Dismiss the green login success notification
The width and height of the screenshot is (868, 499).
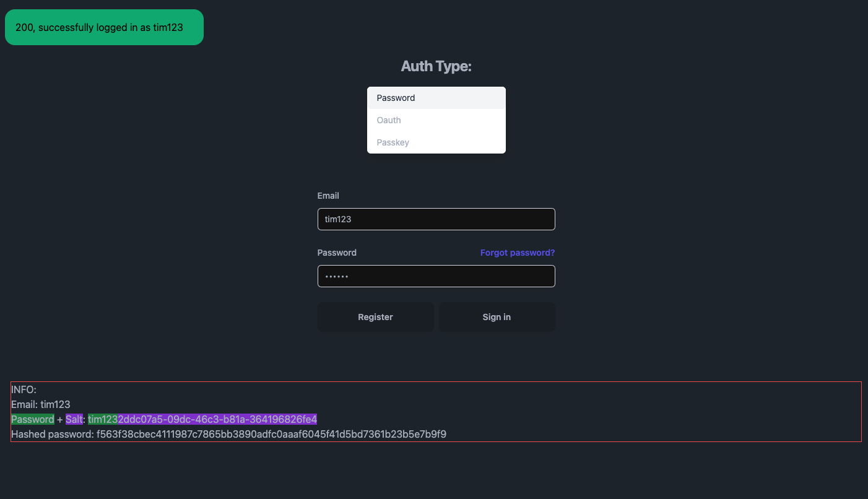click(x=104, y=27)
